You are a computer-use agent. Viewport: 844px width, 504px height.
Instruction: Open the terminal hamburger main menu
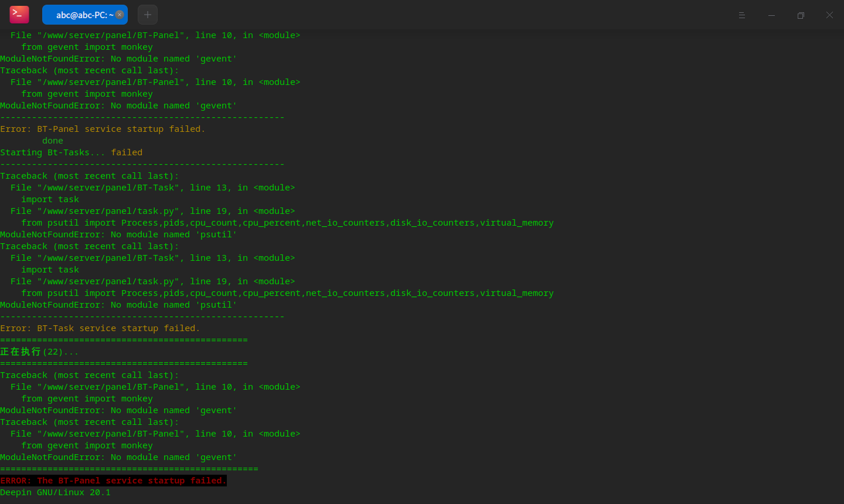742,15
